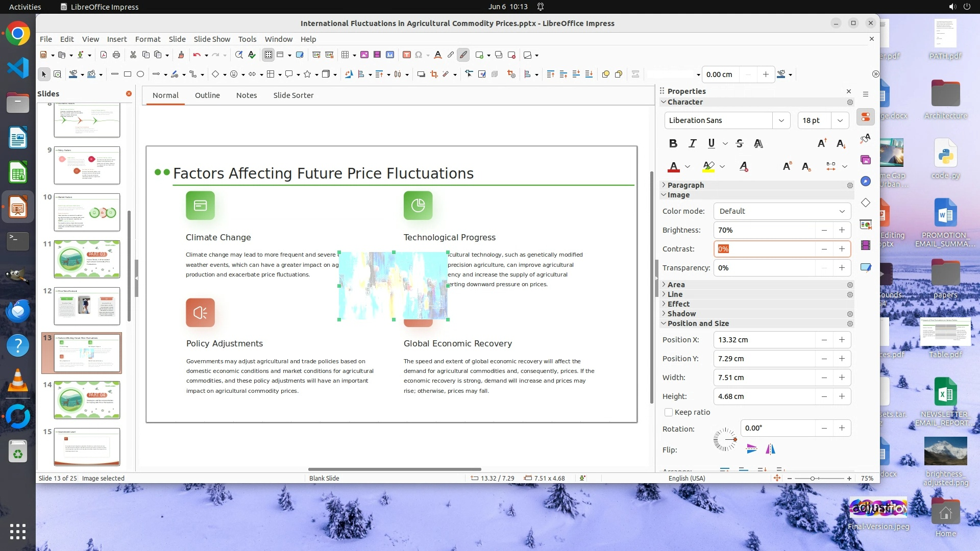
Task: Enable the Keep ratio checkbox
Action: click(669, 412)
